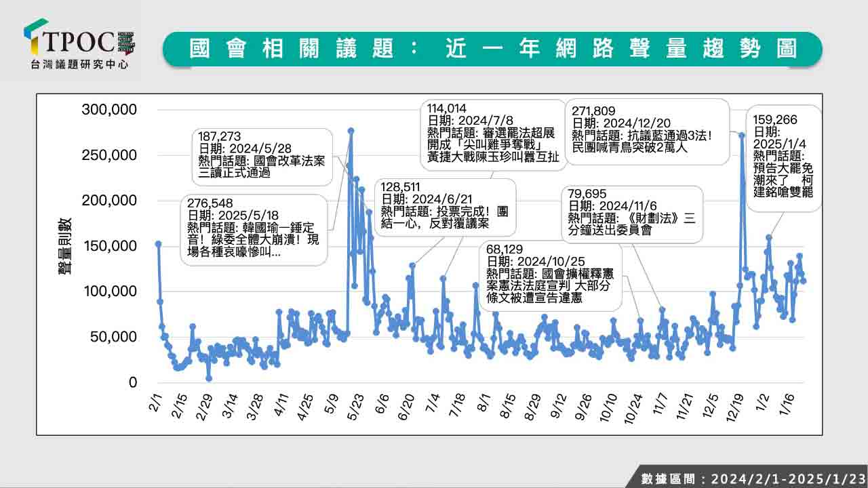Click the 300,000 y-axis tick label
The image size is (868, 488).
point(108,110)
